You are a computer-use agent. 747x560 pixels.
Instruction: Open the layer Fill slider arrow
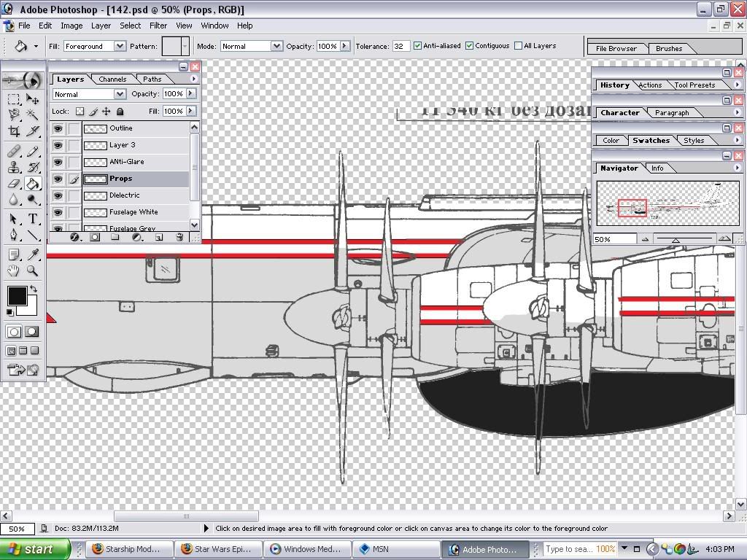pyautogui.click(x=190, y=111)
